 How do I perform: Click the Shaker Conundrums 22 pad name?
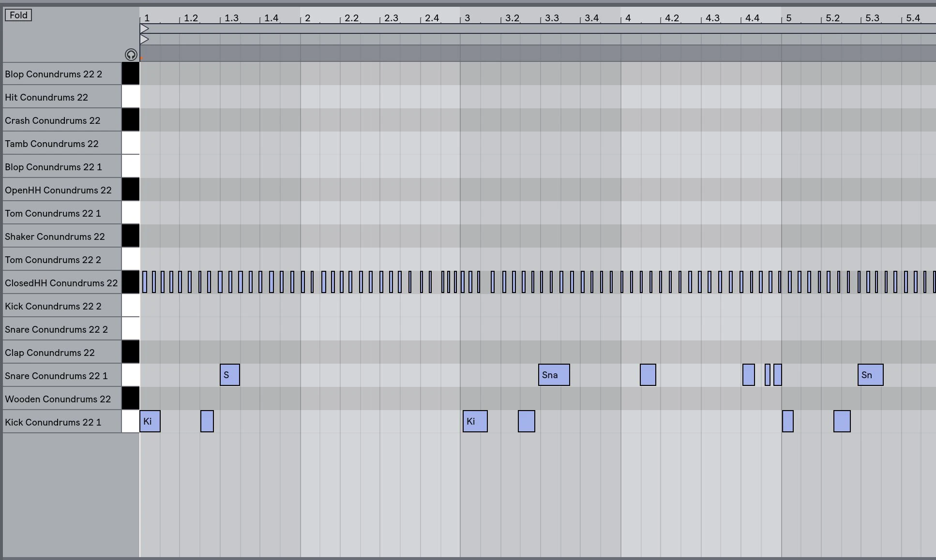pyautogui.click(x=55, y=236)
